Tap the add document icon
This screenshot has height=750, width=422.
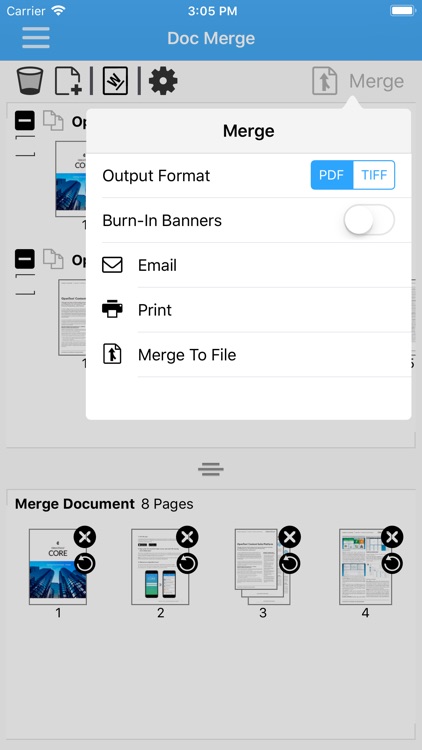(x=68, y=81)
